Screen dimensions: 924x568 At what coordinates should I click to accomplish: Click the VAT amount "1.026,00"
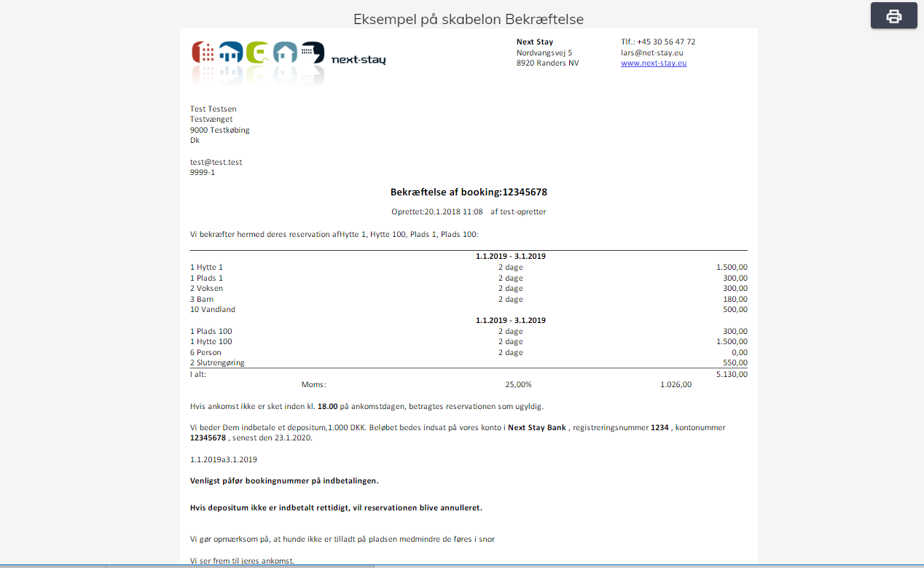[676, 384]
